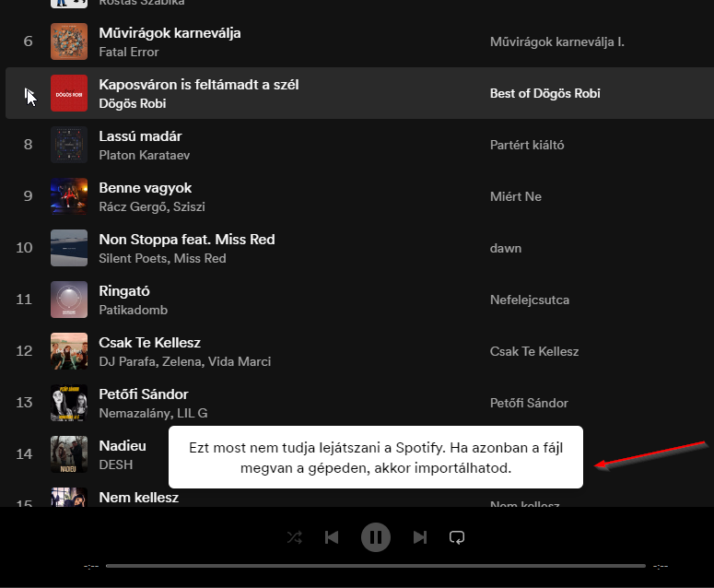
Task: Select the song title Petőfi Sándor
Action: pyautogui.click(x=144, y=394)
